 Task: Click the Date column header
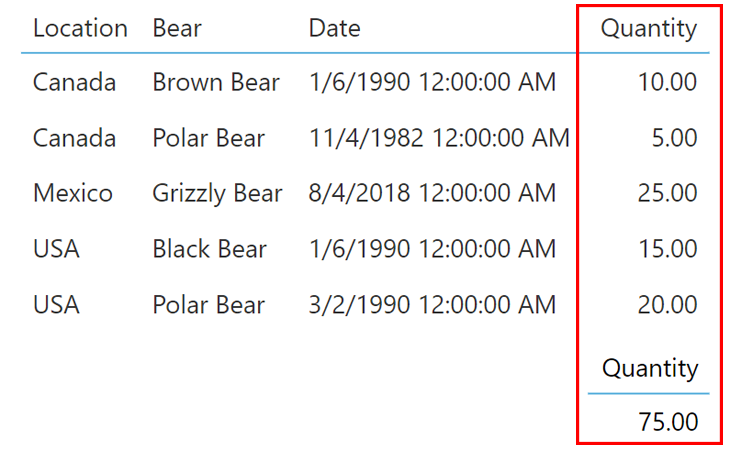334,28
